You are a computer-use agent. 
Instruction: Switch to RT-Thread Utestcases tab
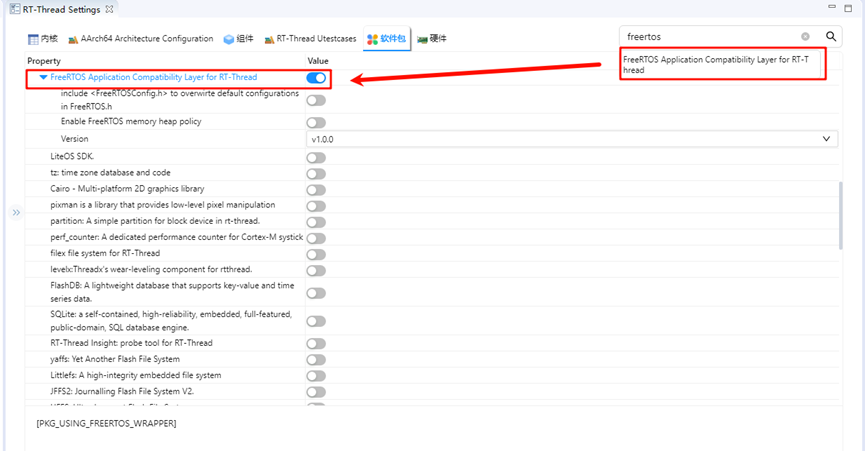[x=311, y=39]
